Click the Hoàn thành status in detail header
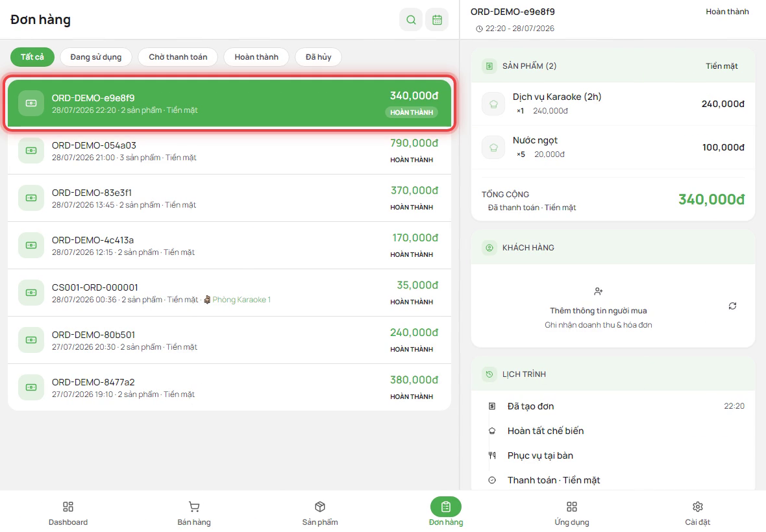The height and width of the screenshot is (532, 766). coord(727,12)
